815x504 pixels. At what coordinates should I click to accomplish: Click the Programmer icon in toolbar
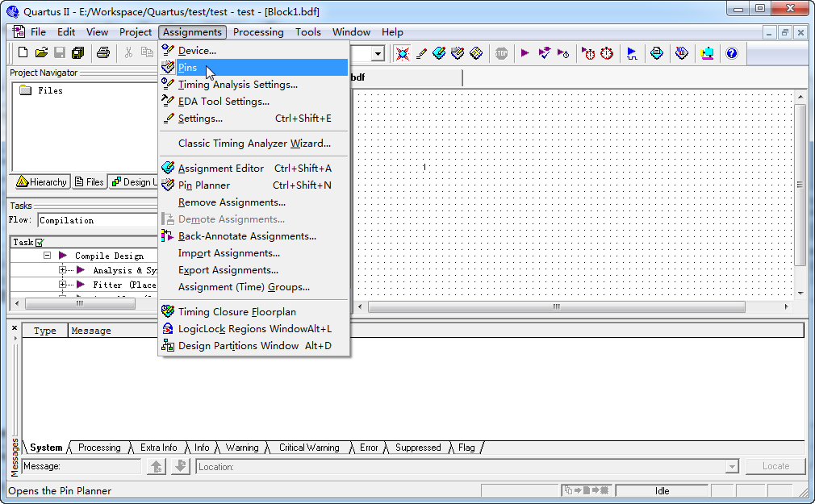click(x=682, y=53)
